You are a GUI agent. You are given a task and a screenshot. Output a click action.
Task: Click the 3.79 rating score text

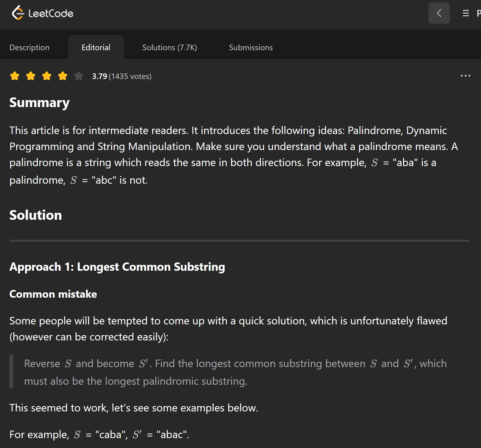[100, 77]
